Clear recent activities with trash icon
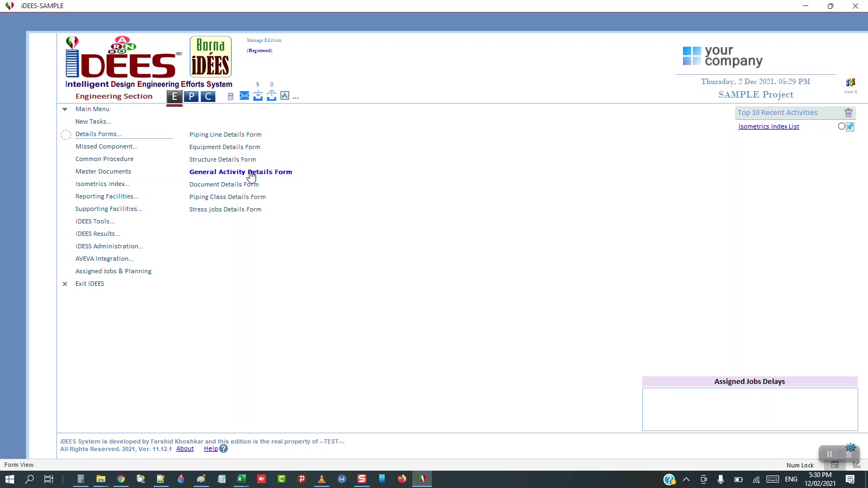Viewport: 868px width, 488px height. [848, 113]
